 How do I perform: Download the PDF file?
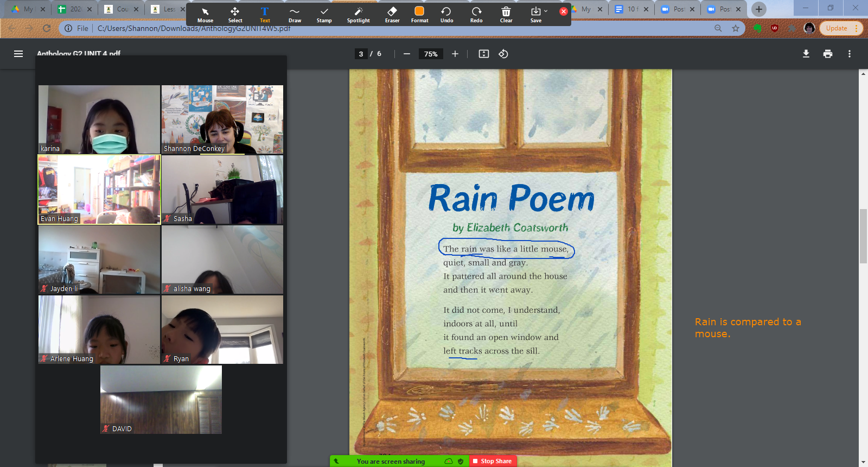(x=806, y=54)
